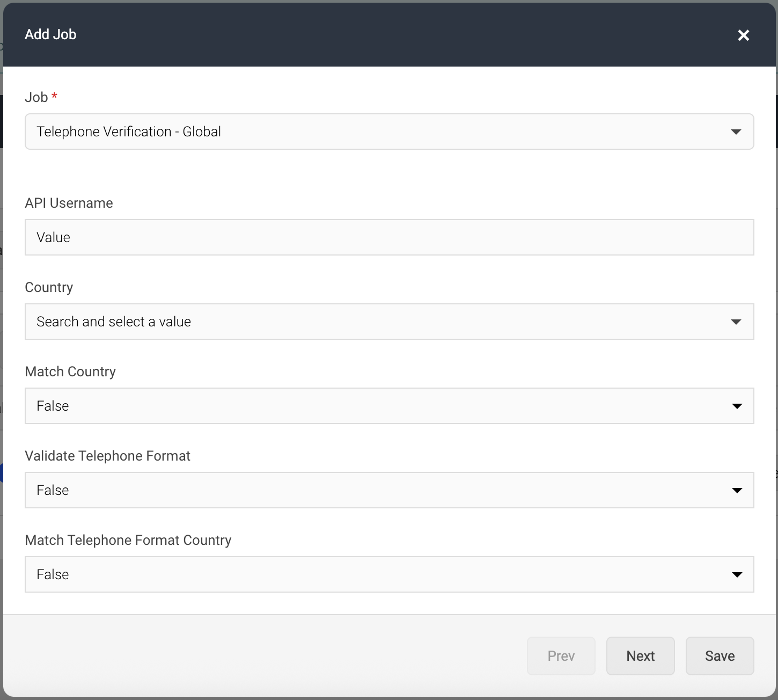Click the Match Telephone Format Country arrow
Viewport: 778px width, 700px height.
[737, 574]
